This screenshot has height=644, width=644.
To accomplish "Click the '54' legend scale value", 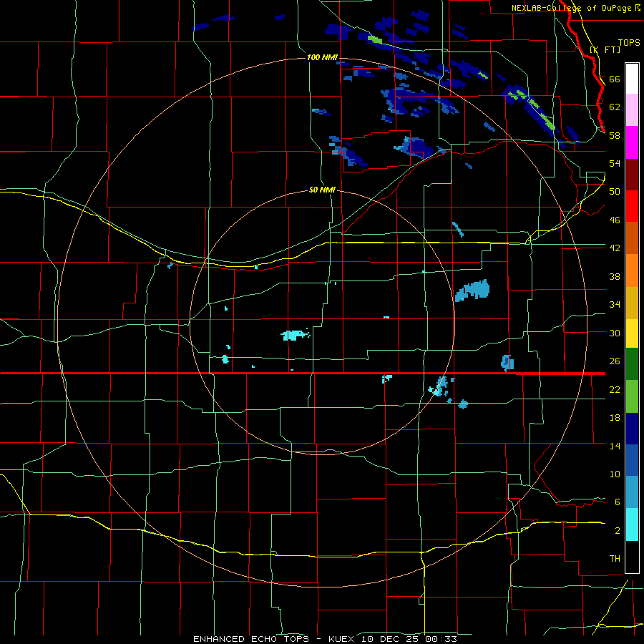I will click(x=615, y=163).
